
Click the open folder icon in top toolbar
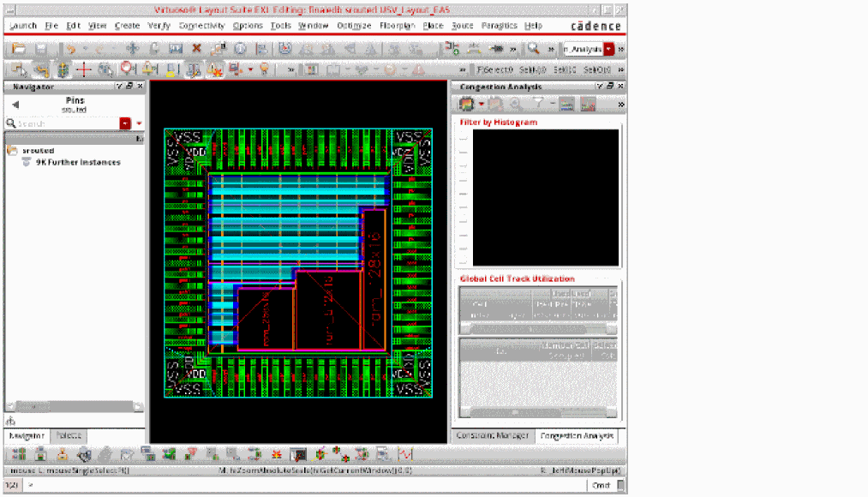coord(18,49)
